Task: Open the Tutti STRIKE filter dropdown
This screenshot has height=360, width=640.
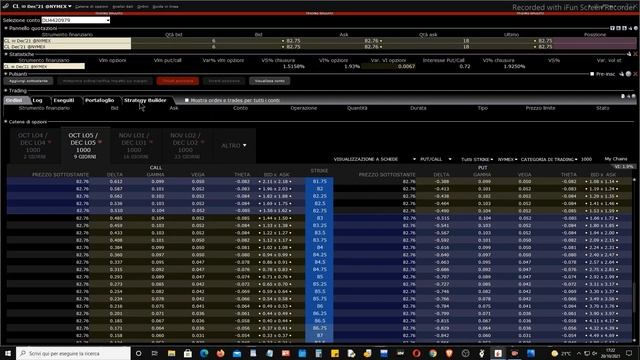Action: pos(477,159)
